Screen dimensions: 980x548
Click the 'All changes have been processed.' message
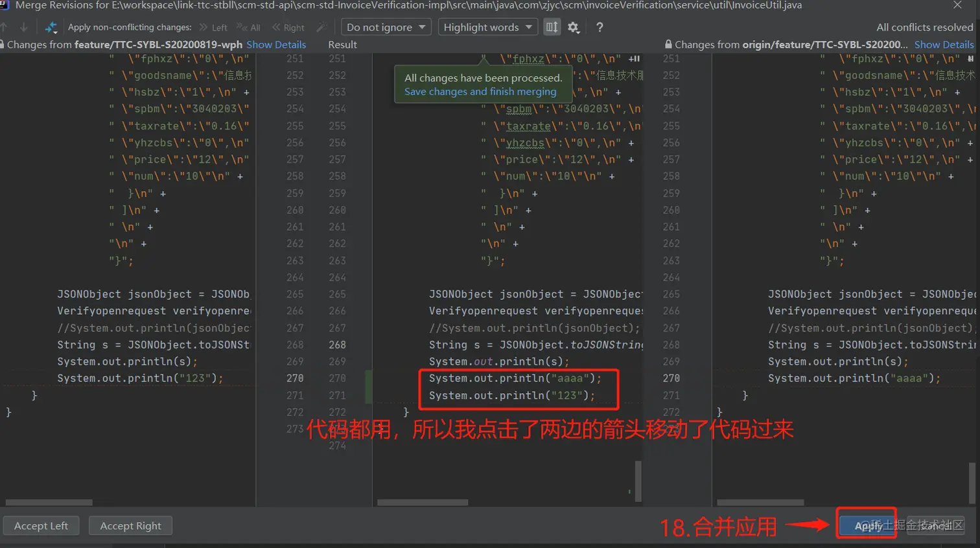pos(483,78)
